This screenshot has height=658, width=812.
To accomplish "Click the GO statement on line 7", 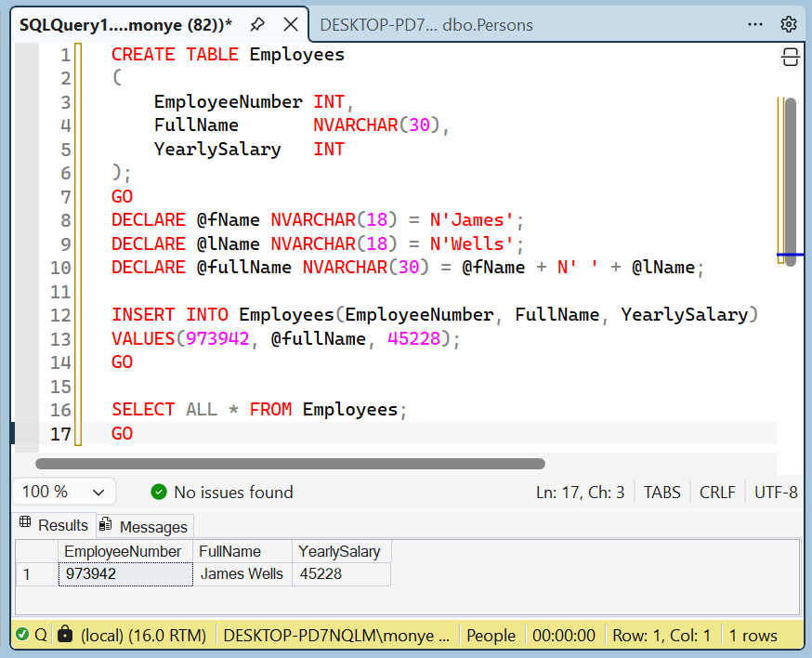I will coord(123,196).
